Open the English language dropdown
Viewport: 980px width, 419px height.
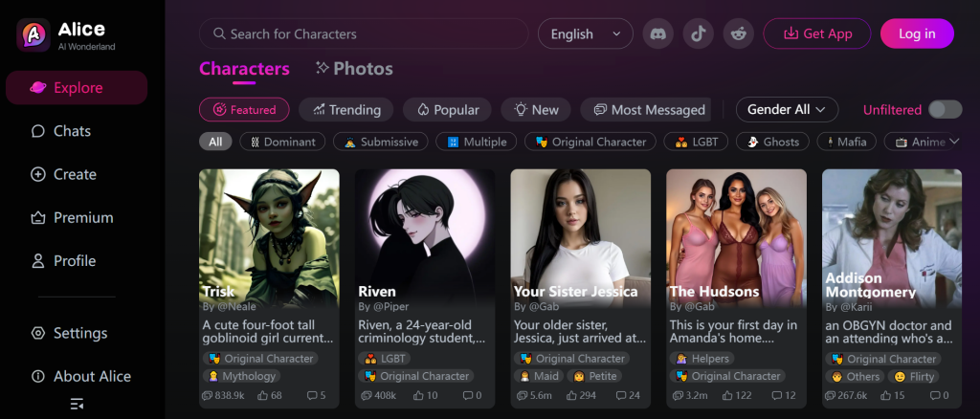click(x=586, y=33)
